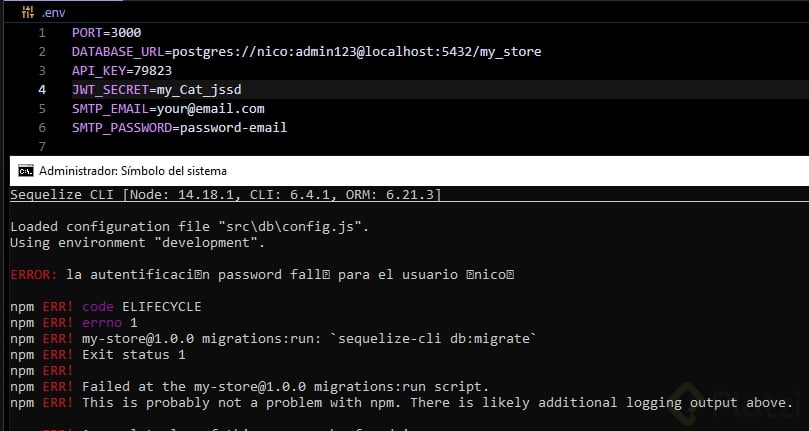Click the .env file settings icon

[x=28, y=12]
